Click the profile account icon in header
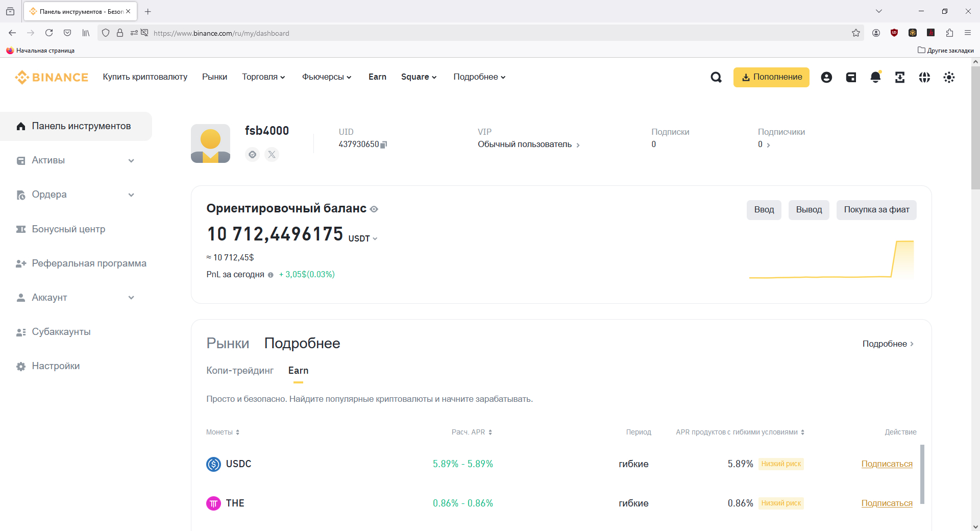This screenshot has width=980, height=531. click(x=826, y=77)
